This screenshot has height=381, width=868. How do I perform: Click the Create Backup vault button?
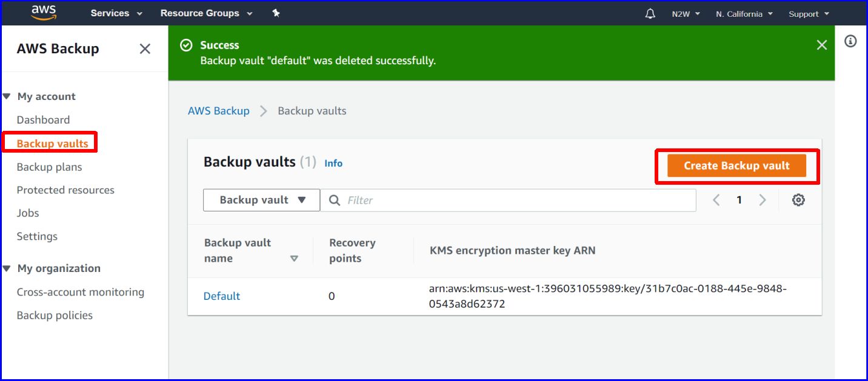[x=736, y=166]
